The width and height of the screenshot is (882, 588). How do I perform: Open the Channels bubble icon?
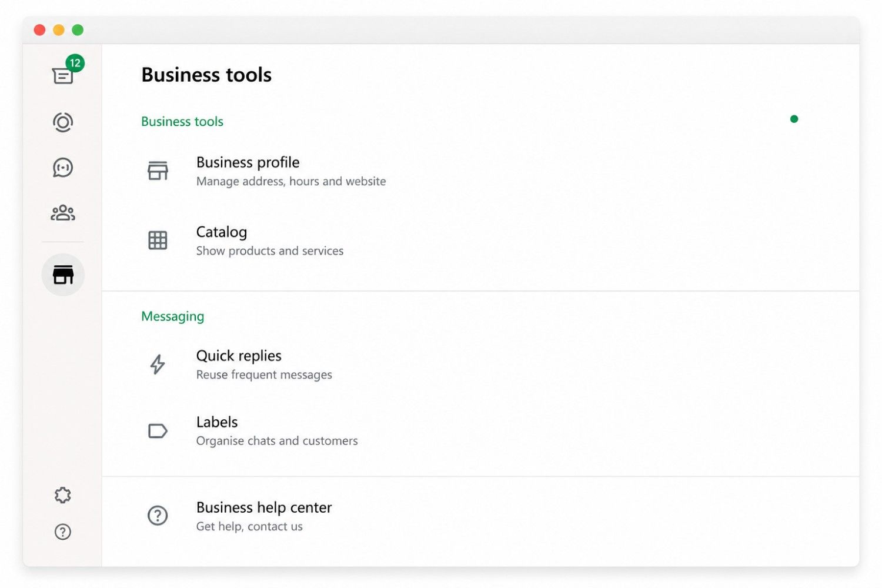click(x=63, y=168)
